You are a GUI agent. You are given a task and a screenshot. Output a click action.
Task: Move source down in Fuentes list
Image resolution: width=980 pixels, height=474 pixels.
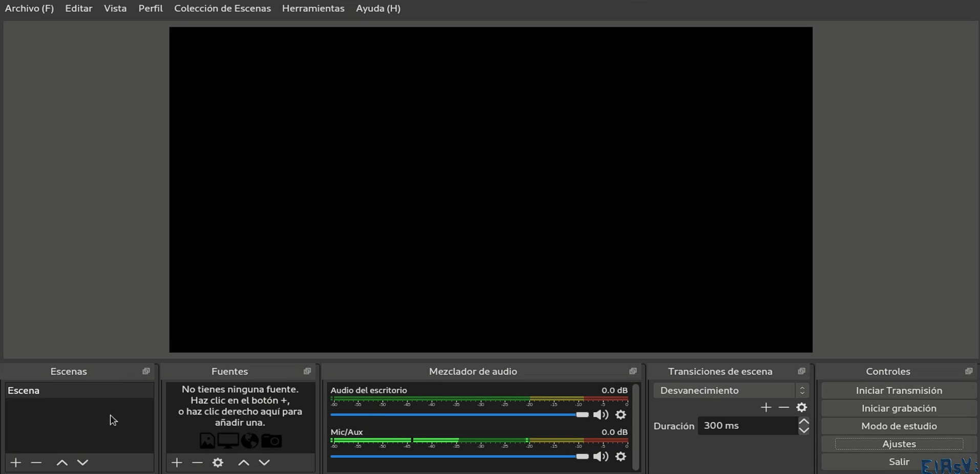coord(264,463)
